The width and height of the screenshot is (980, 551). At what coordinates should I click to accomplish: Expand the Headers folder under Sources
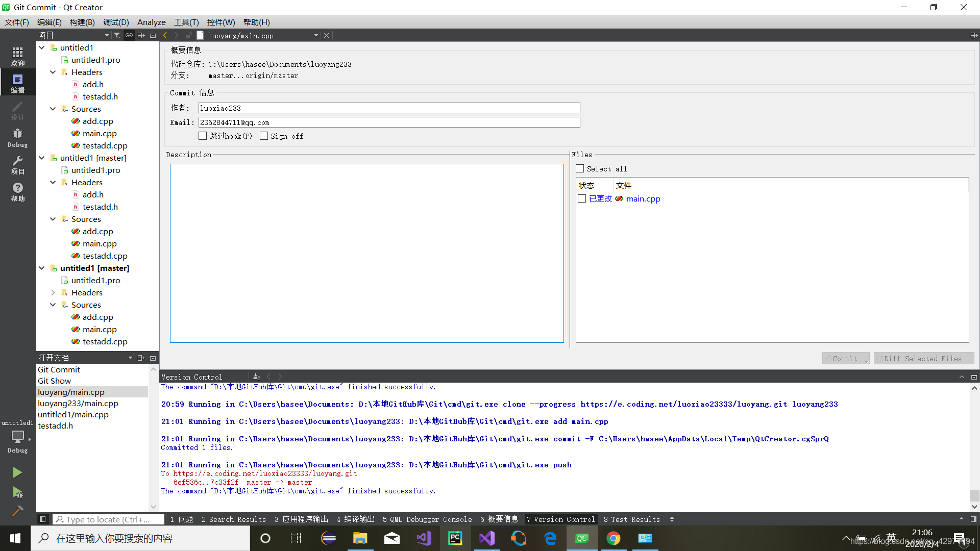54,293
